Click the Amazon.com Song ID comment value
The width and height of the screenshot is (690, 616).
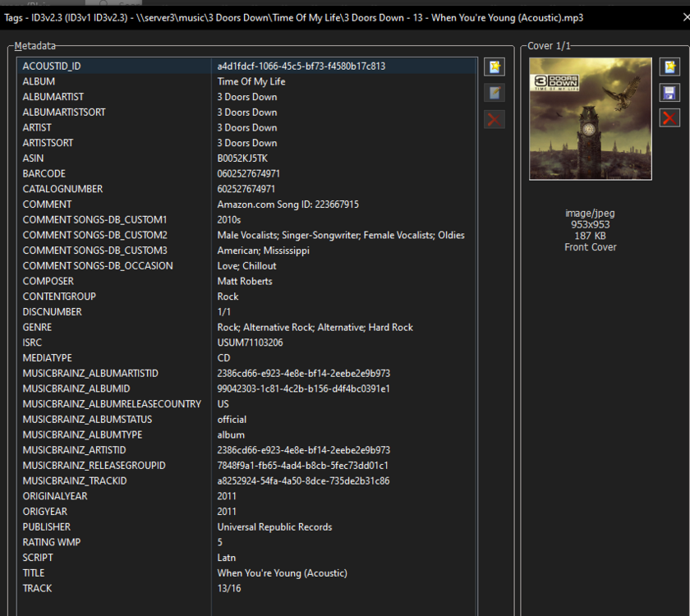coord(287,205)
